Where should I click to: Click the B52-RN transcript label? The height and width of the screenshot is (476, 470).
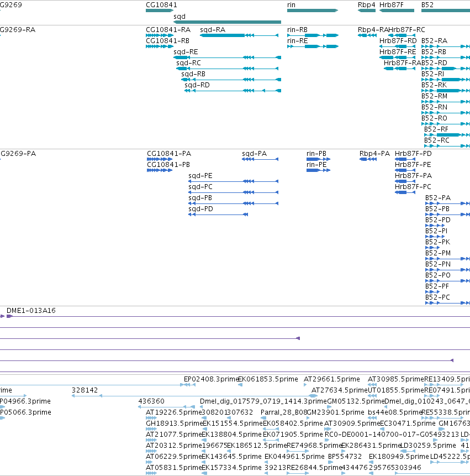(434, 107)
